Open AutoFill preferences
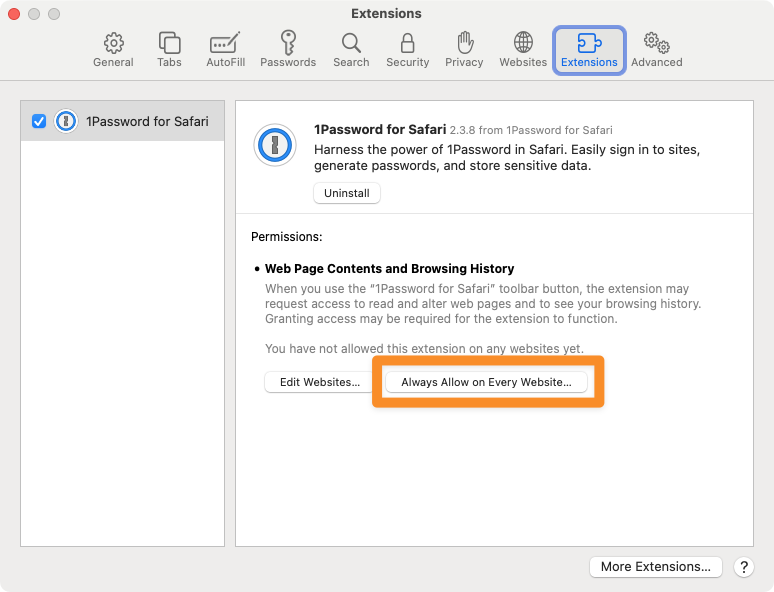The height and width of the screenshot is (592, 774). coord(226,49)
